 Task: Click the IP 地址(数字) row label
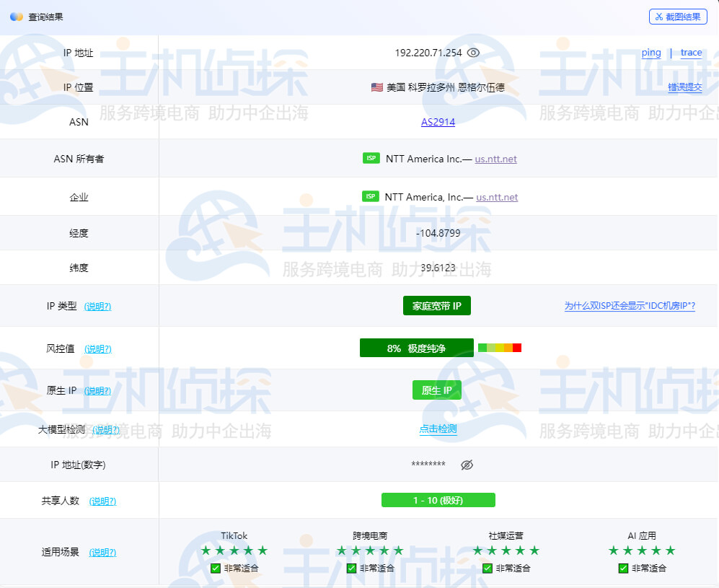78,465
